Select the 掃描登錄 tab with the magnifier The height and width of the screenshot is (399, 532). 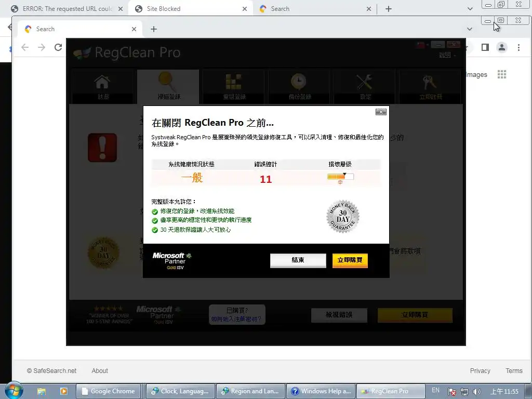[x=168, y=87]
